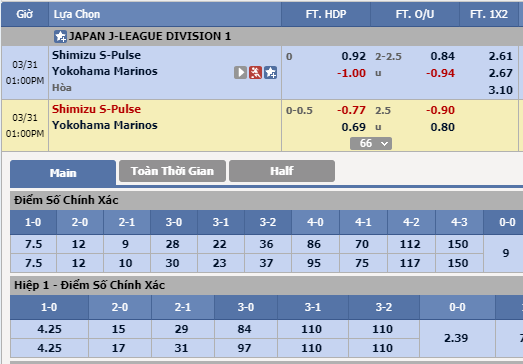The width and height of the screenshot is (523, 364).
Task: Pick first half 0-0 odds 2.39
Action: 456,338
